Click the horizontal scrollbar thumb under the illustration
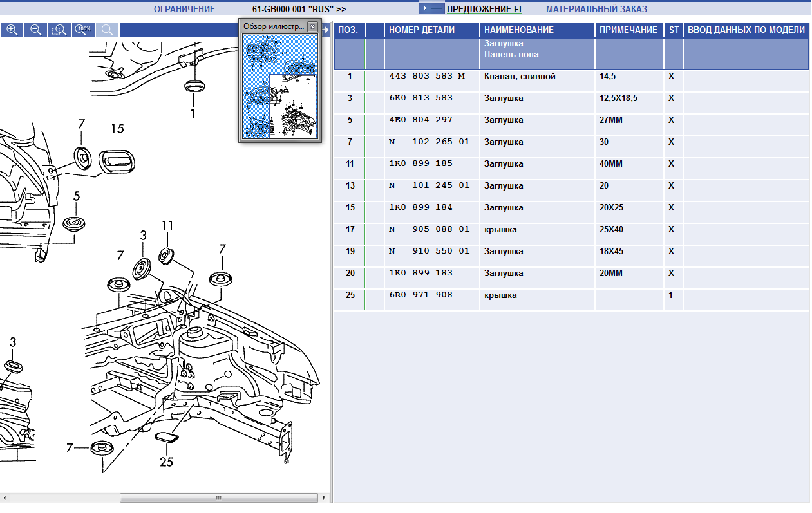The width and height of the screenshot is (812, 513). 218,498
